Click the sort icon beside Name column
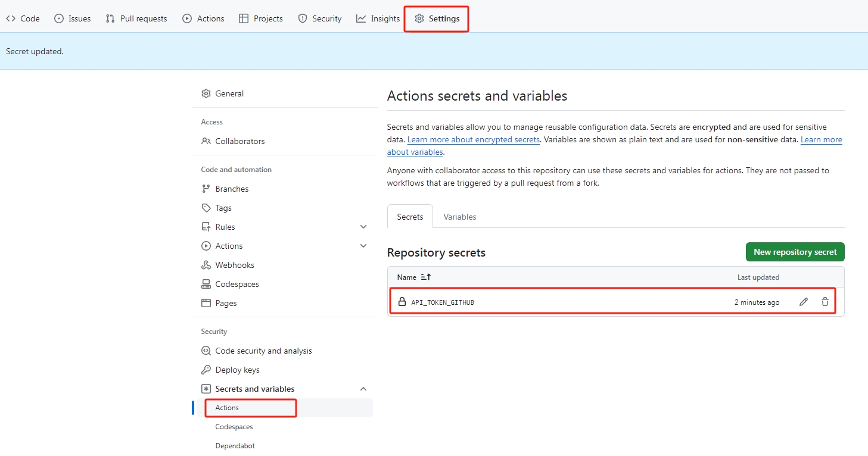The image size is (868, 456). point(425,277)
